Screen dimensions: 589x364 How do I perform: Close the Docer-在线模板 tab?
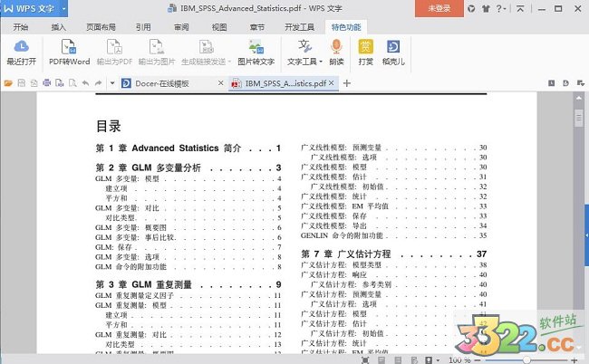coord(221,83)
